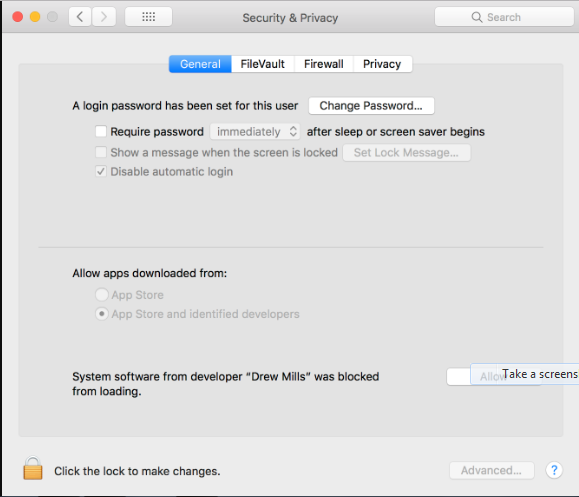Focus the Search field

504,17
